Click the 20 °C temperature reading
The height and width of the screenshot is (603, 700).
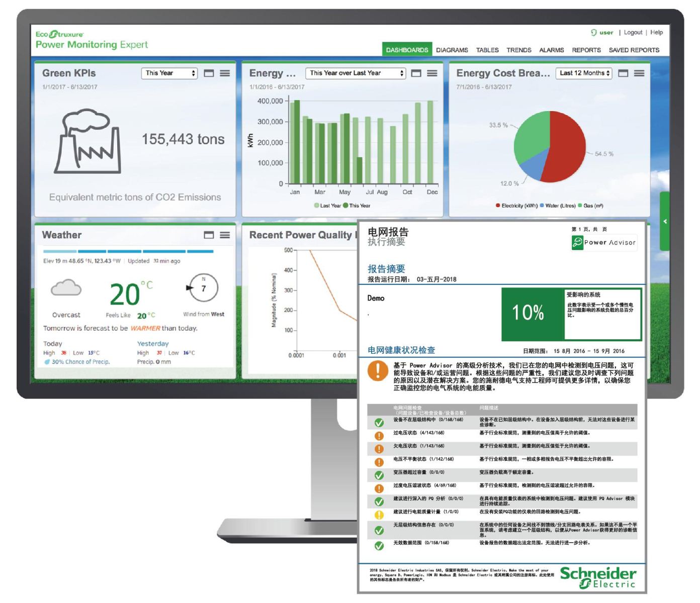click(x=131, y=293)
